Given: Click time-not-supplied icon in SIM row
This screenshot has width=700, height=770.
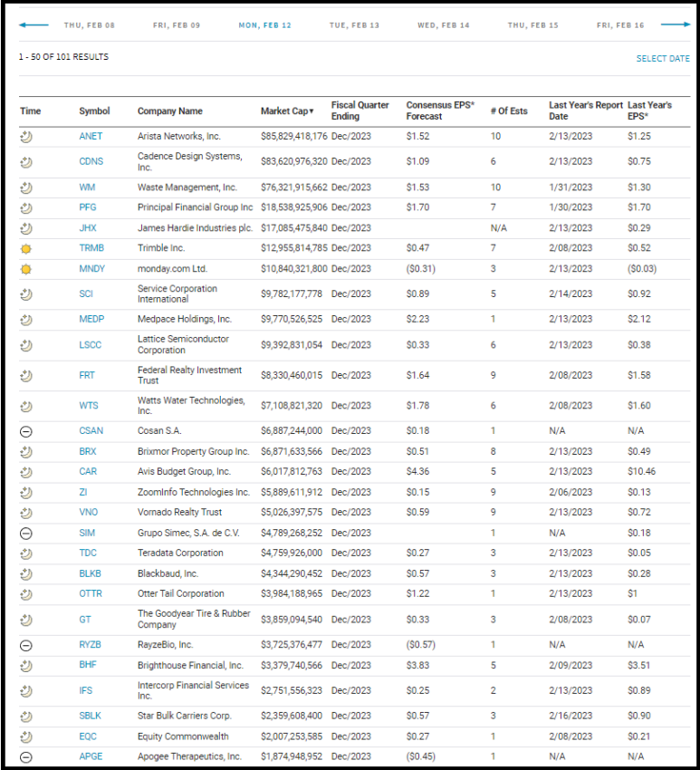Looking at the screenshot, I should pos(26,533).
